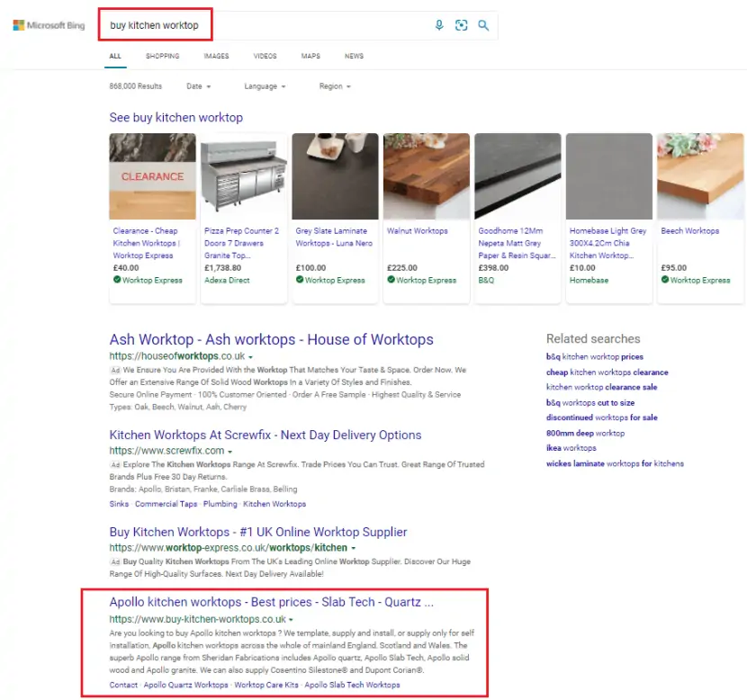The image size is (747, 700).
Task: Click the Kitchen Worktops sitelink under Screwfix
Action: tap(274, 504)
